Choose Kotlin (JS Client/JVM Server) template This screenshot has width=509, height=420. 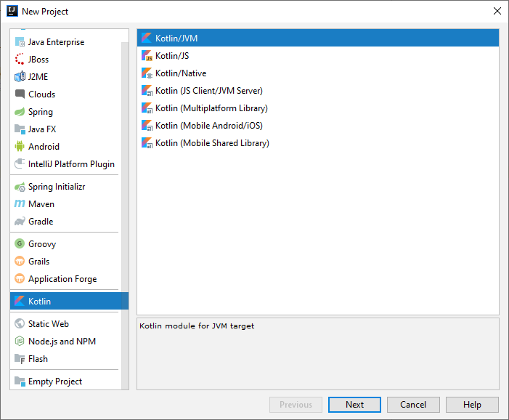point(208,91)
